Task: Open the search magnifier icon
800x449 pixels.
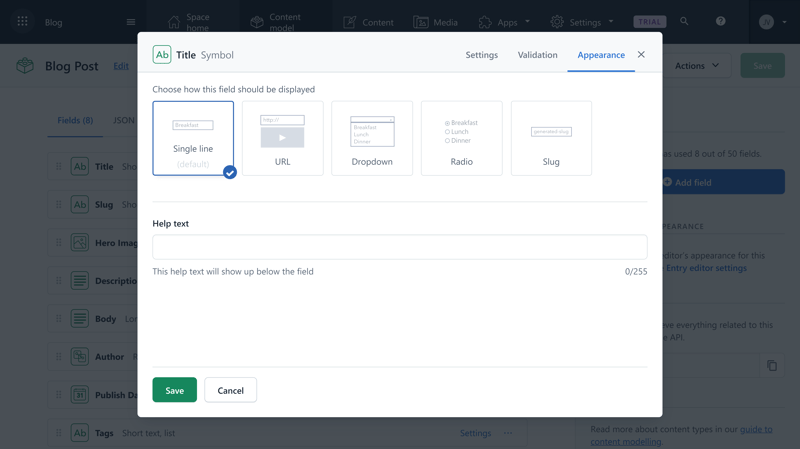Action: click(x=684, y=21)
